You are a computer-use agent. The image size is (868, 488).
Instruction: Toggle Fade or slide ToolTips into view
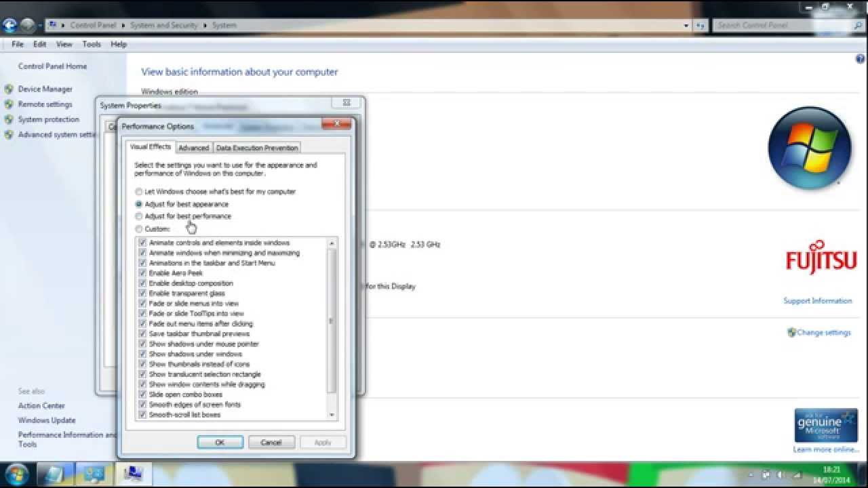[142, 314]
